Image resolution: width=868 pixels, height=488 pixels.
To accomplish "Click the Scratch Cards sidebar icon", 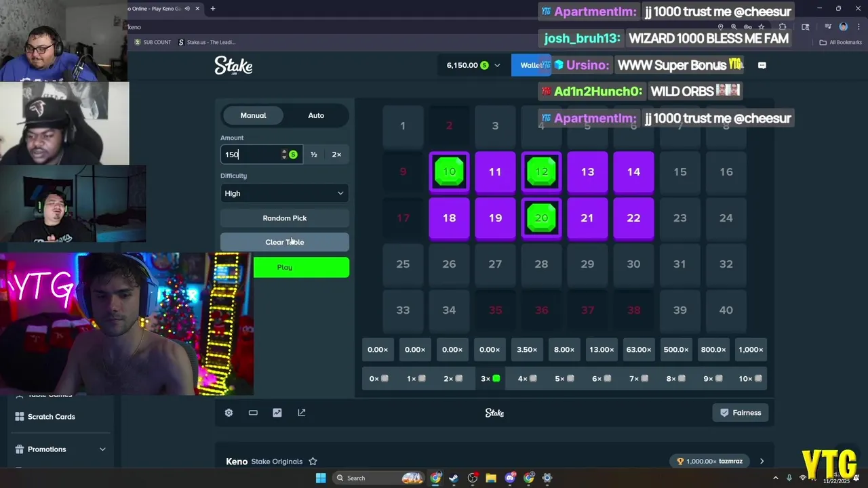I will (20, 417).
